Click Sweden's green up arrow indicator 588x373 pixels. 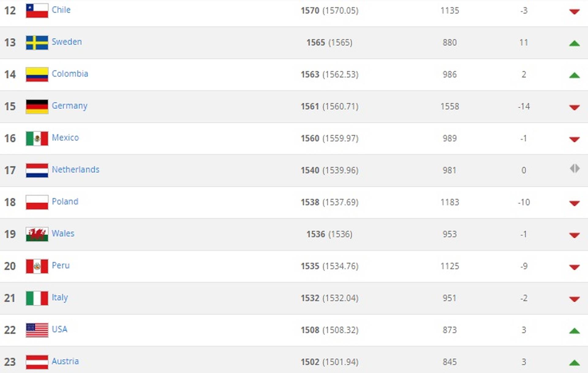575,43
